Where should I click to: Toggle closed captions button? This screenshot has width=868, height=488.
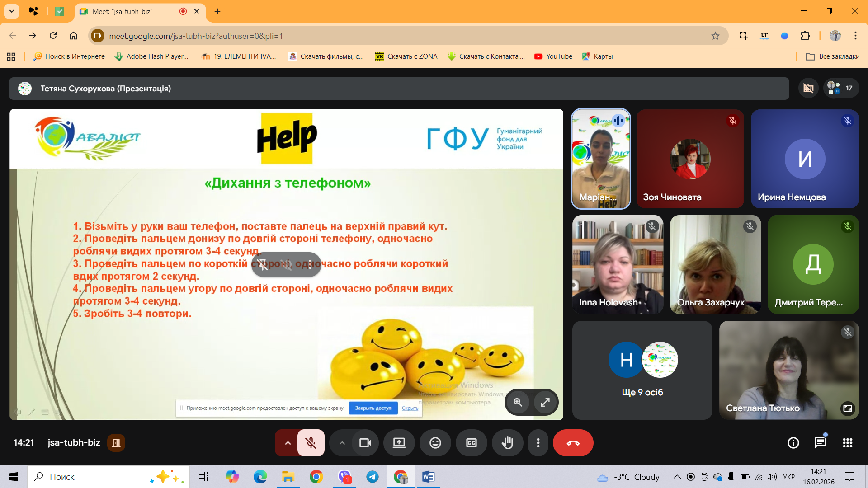coord(471,443)
